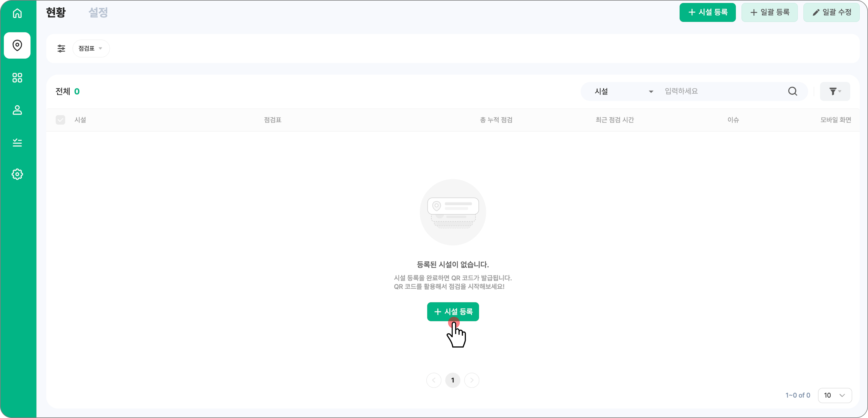Viewport: 868px width, 418px height.
Task: Open the settings gear sidebar icon
Action: coord(17,174)
